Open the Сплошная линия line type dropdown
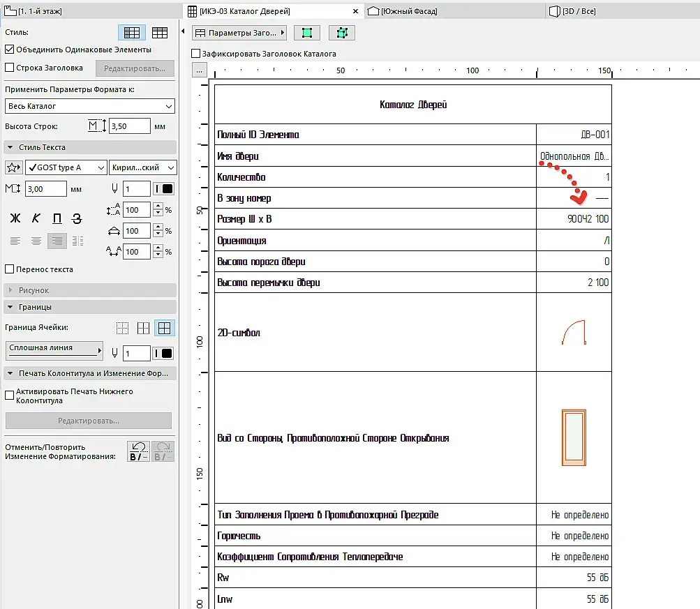 pyautogui.click(x=54, y=350)
